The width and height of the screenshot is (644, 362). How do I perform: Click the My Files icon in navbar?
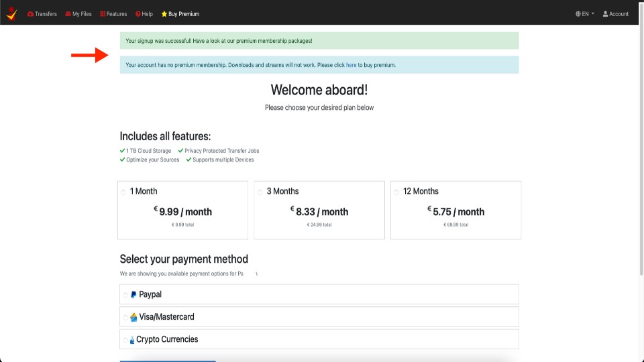click(68, 14)
